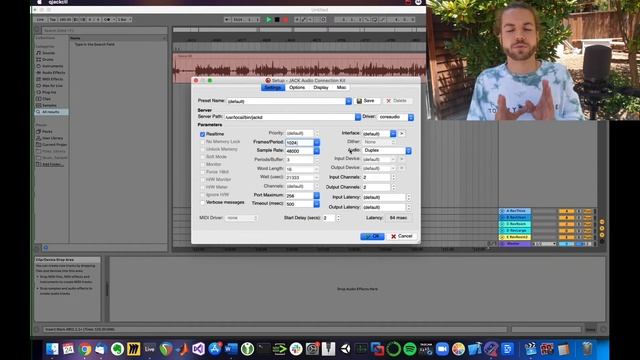The width and height of the screenshot is (640, 360).
Task: Click the Output Latency field
Action: 384,207
